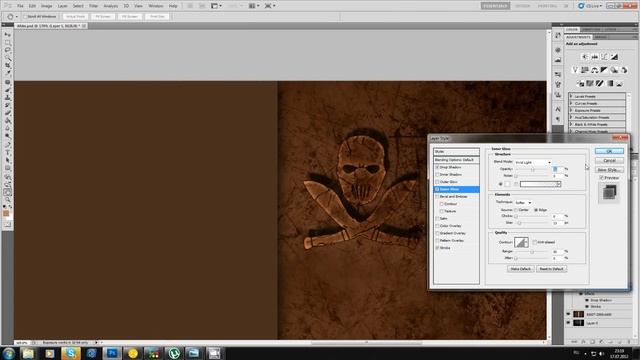This screenshot has width=640, height=360.
Task: Add a Brightness/Contrast adjustment
Action: (x=585, y=57)
